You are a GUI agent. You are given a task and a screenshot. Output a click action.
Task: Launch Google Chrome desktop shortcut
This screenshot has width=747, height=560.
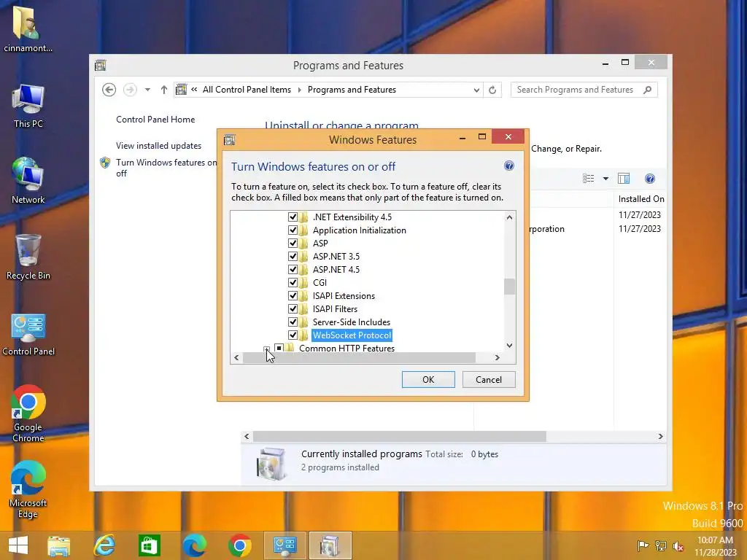click(x=28, y=413)
